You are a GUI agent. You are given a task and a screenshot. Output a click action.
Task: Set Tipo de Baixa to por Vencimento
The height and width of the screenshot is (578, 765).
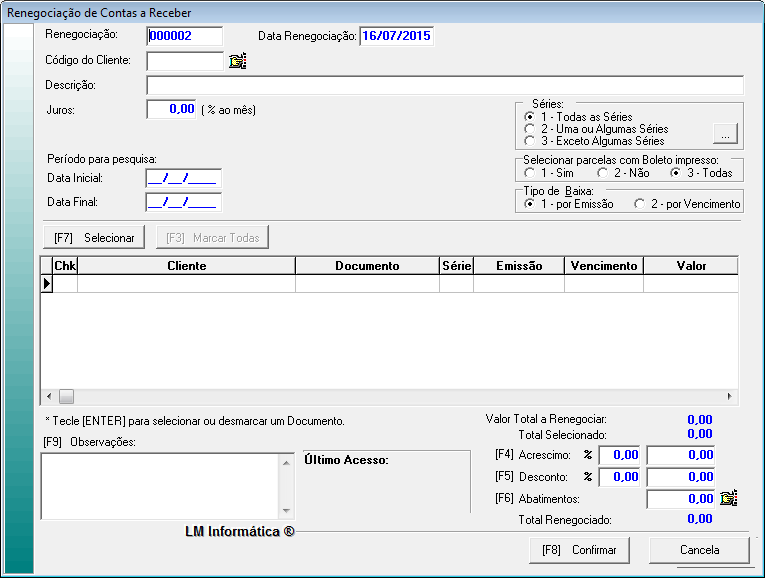coord(639,204)
